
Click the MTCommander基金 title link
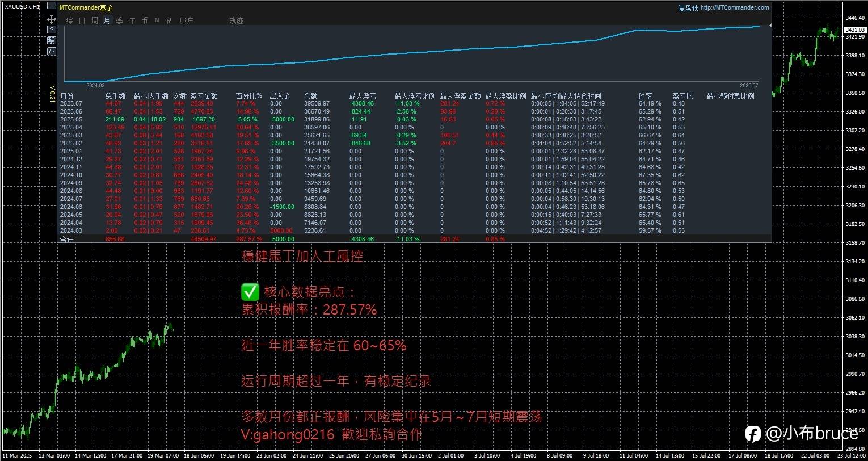(86, 7)
